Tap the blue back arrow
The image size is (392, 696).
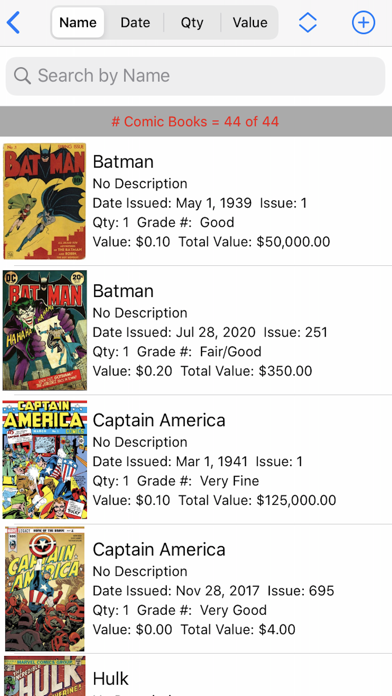pos(13,22)
